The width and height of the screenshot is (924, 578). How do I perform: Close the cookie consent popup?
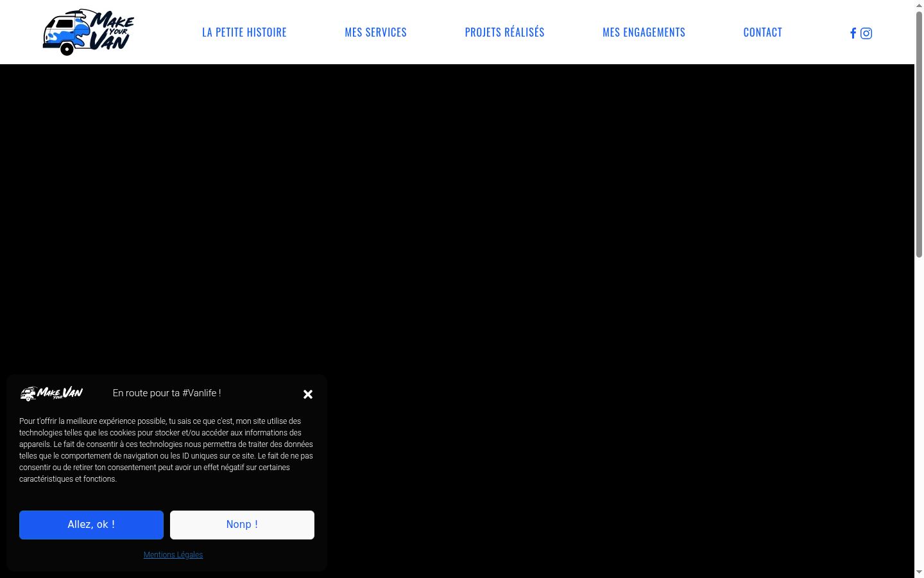pyautogui.click(x=308, y=394)
